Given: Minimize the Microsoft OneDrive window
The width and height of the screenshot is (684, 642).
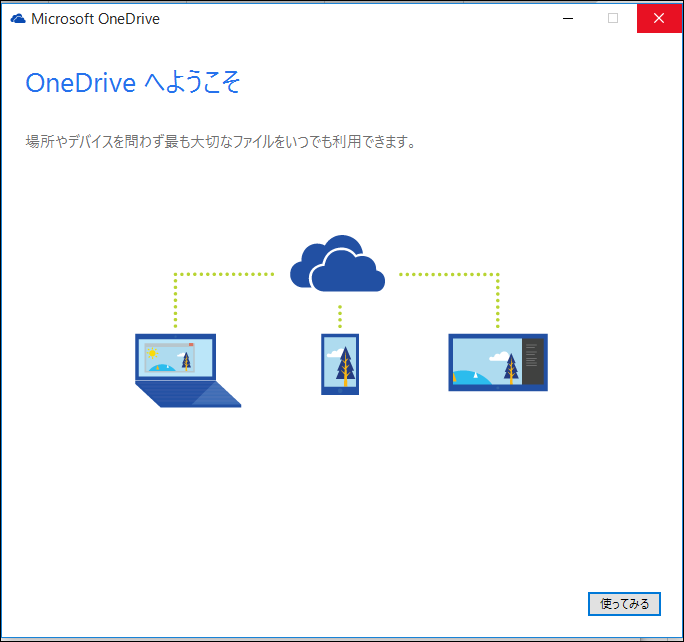Looking at the screenshot, I should pos(568,18).
